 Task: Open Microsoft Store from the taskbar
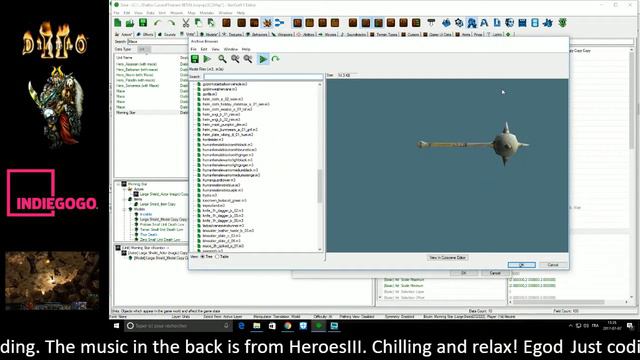point(272,326)
